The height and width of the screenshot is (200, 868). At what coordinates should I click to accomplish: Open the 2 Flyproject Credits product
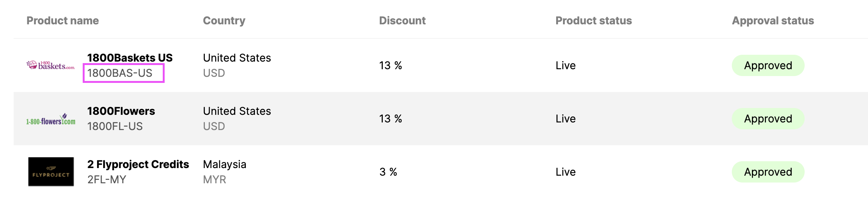138,164
